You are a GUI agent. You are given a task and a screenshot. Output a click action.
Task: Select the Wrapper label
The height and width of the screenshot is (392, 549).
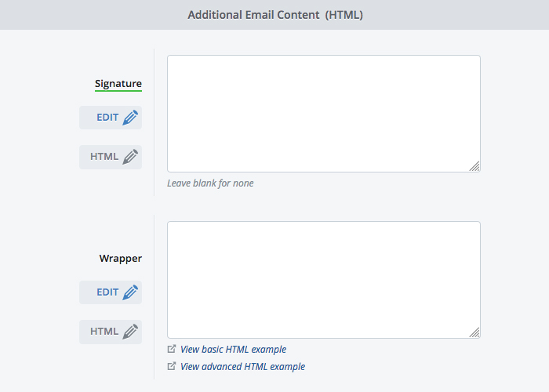121,258
